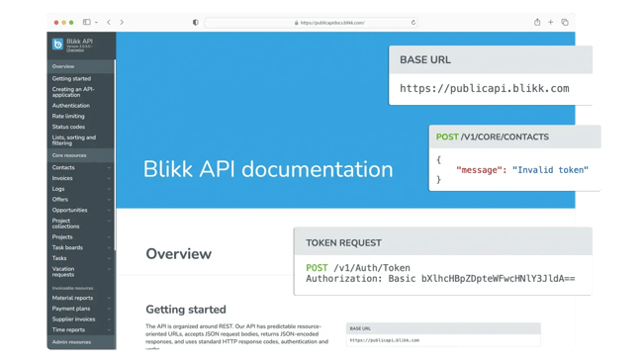
Task: Click POST /v1/Auth/Token line
Action: point(358,268)
